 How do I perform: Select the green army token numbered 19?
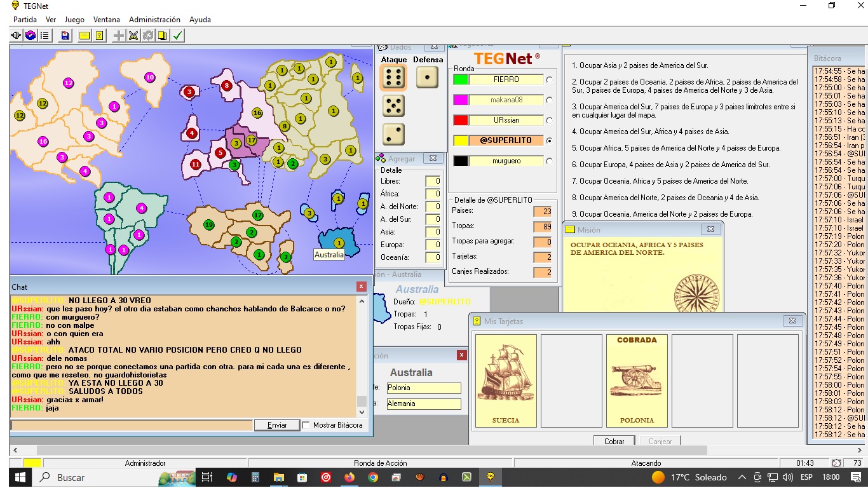[x=208, y=224]
